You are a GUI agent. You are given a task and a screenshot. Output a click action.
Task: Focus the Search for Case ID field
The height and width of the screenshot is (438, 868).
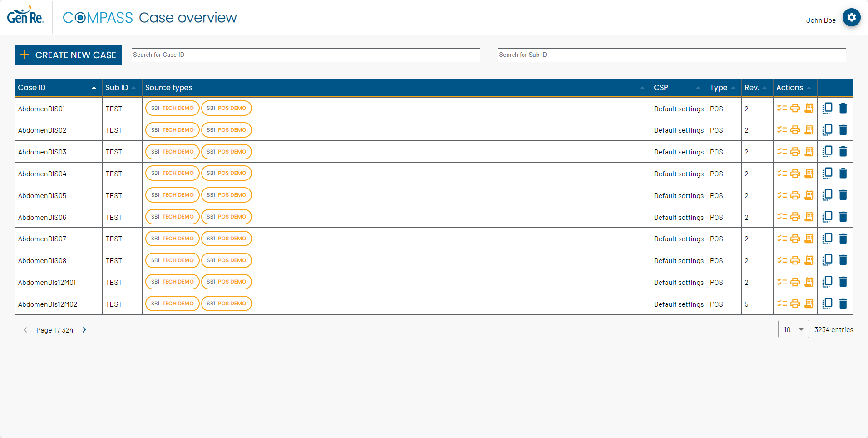(306, 55)
